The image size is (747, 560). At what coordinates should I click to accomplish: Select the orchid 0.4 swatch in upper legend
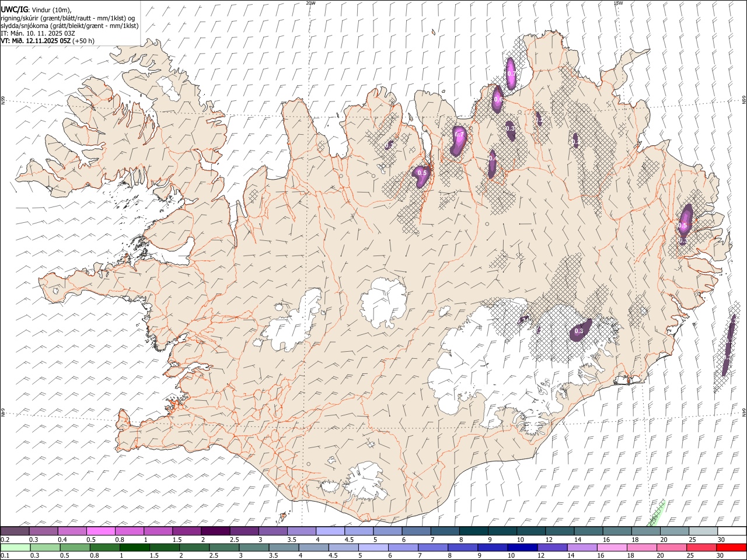pos(72,531)
